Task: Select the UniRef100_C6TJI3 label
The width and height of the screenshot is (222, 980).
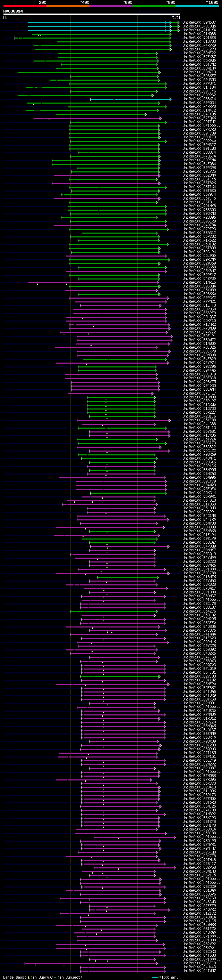Action: pyautogui.click(x=199, y=428)
